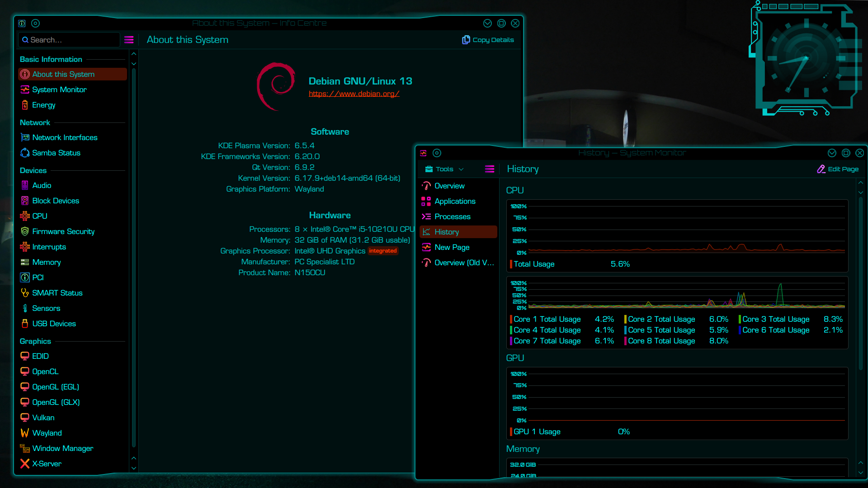Image resolution: width=868 pixels, height=488 pixels.
Task: Click the Search field in Info Centre
Action: (x=69, y=40)
